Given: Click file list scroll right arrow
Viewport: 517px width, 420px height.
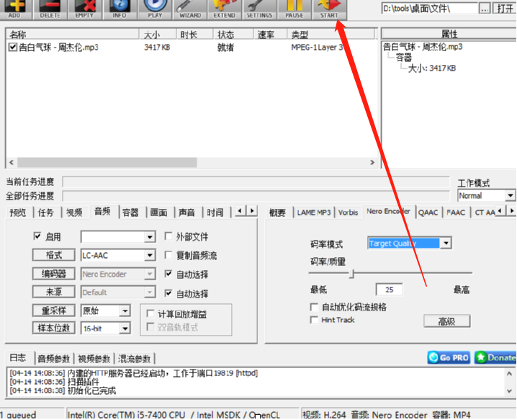Looking at the screenshot, I should click(372, 162).
